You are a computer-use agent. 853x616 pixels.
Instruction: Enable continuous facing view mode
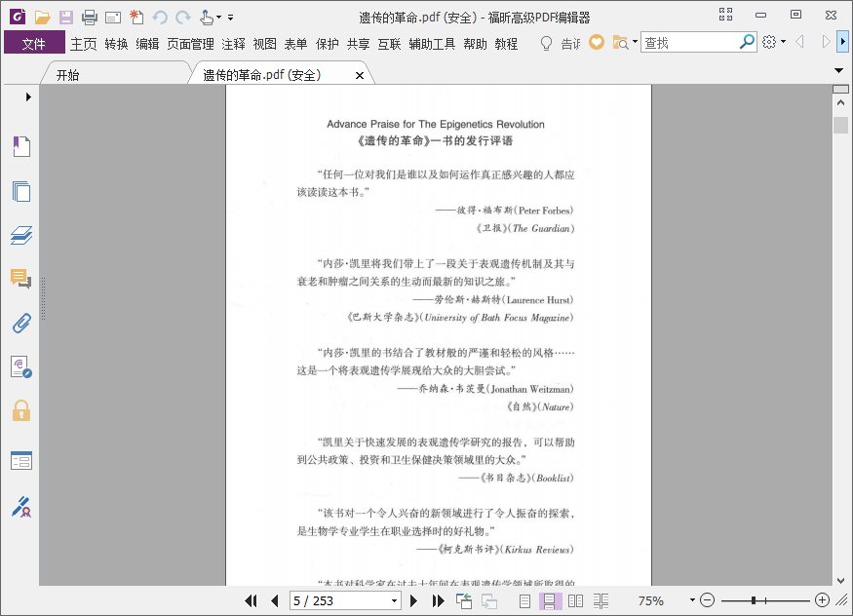tap(601, 600)
